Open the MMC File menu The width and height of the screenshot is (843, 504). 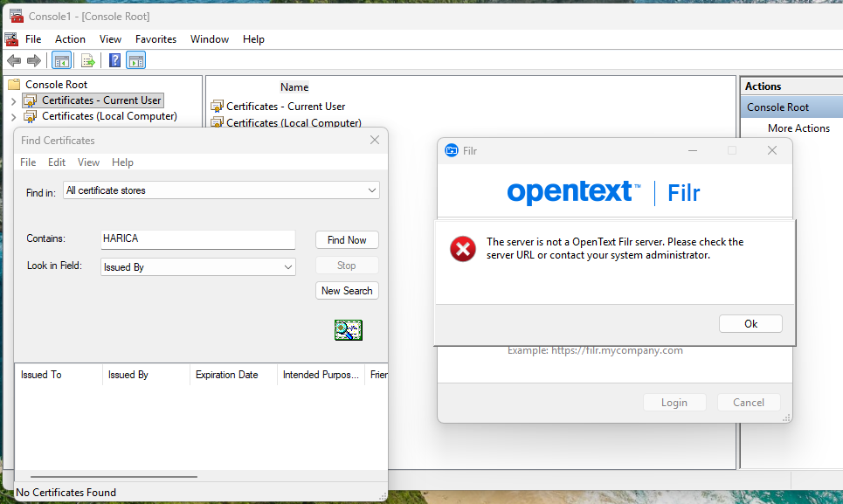pyautogui.click(x=33, y=39)
